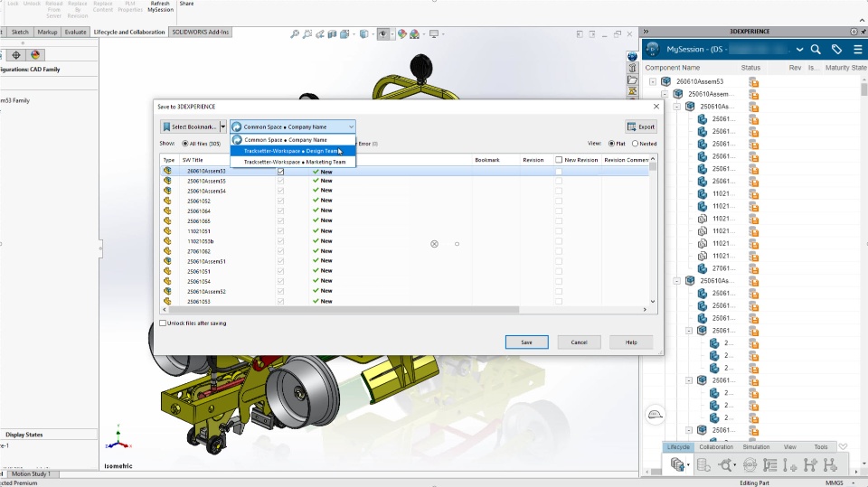Select the 25061052 row in file list
Screen dimensions: 868x487
tap(405, 201)
